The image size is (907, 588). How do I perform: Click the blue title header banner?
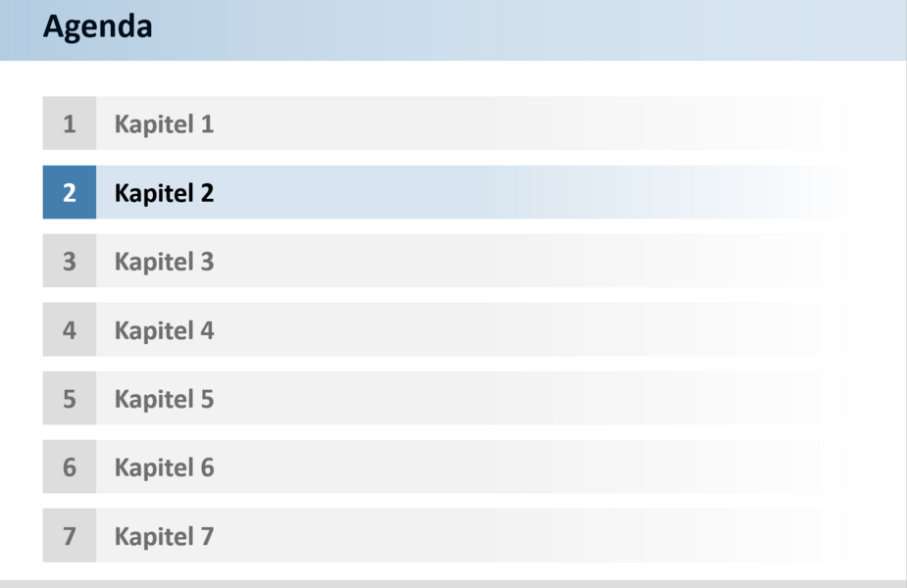point(453,30)
